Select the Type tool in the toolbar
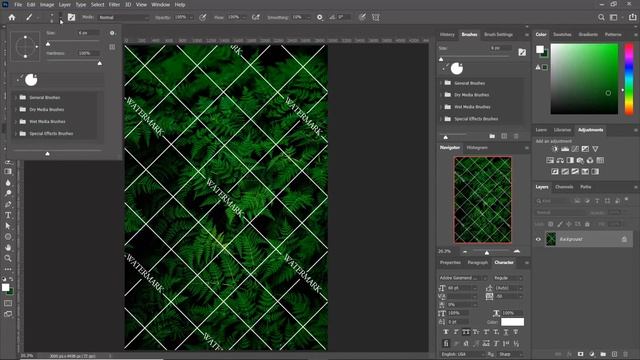Viewport: 640px width, 360px height. tap(8, 215)
